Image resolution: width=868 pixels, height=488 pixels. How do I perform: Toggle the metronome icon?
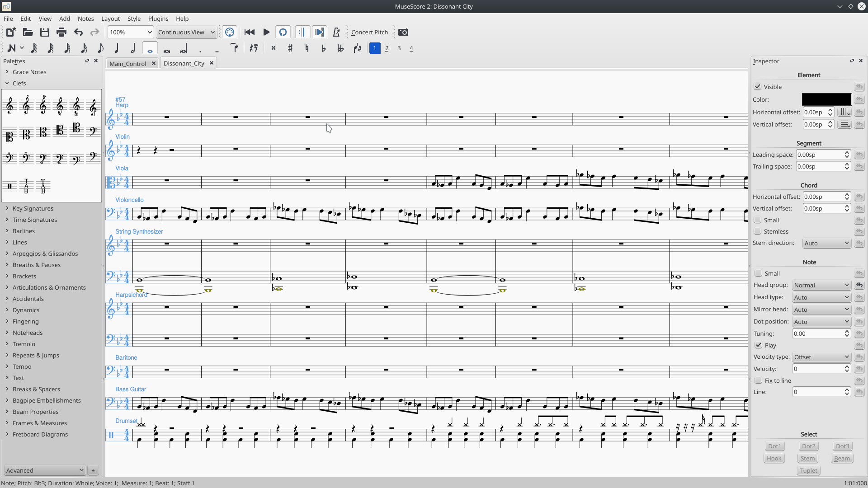(336, 32)
